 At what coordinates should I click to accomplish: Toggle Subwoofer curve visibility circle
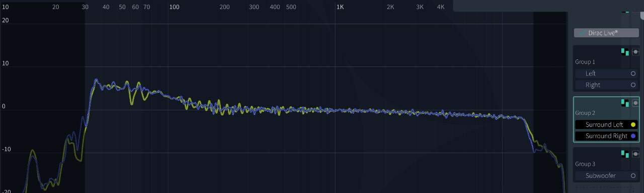[x=633, y=176]
